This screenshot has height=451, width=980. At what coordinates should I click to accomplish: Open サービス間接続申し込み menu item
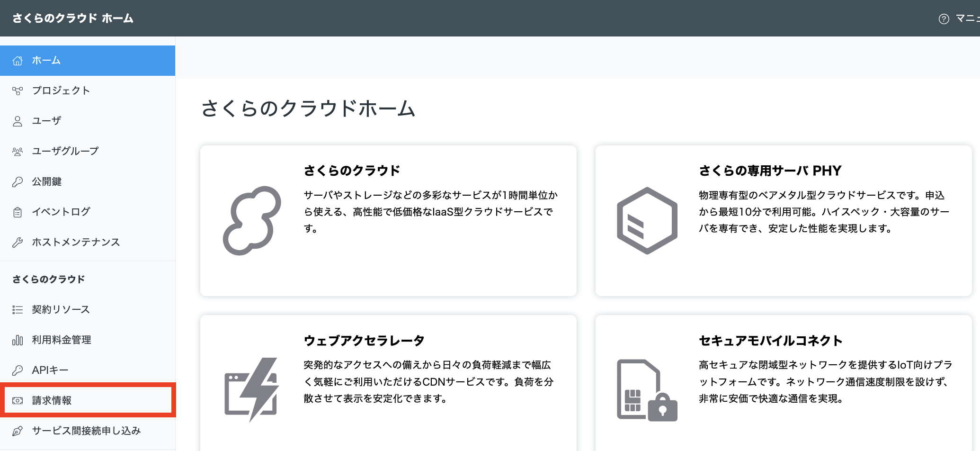(x=88, y=431)
